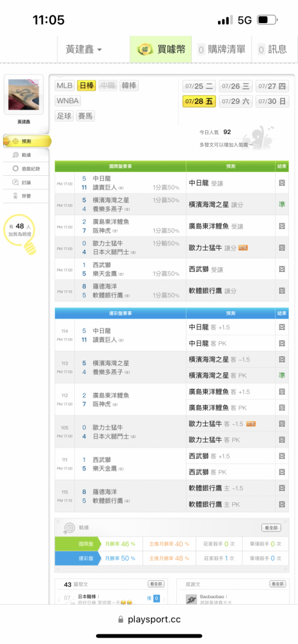The image size is (298, 644).
Task: Choose the 07/29 六 date
Action: [236, 101]
